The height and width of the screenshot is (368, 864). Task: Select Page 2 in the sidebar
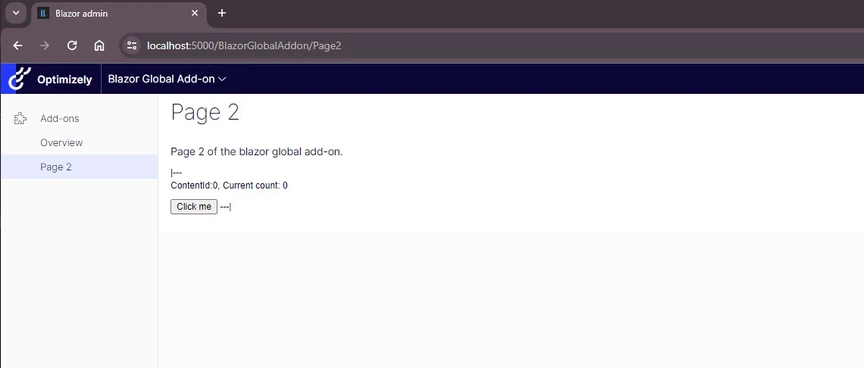pos(79,167)
